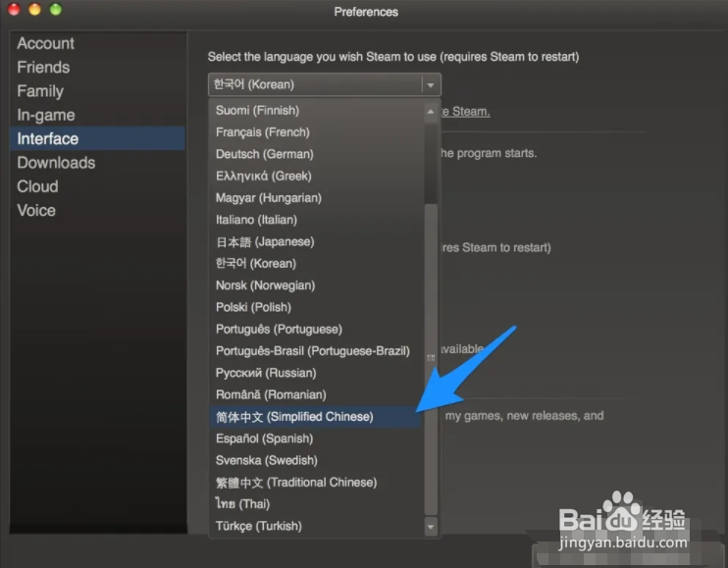The height and width of the screenshot is (568, 728).
Task: Pick 한국어 (Korean) in the dropdown list
Action: [x=316, y=264]
